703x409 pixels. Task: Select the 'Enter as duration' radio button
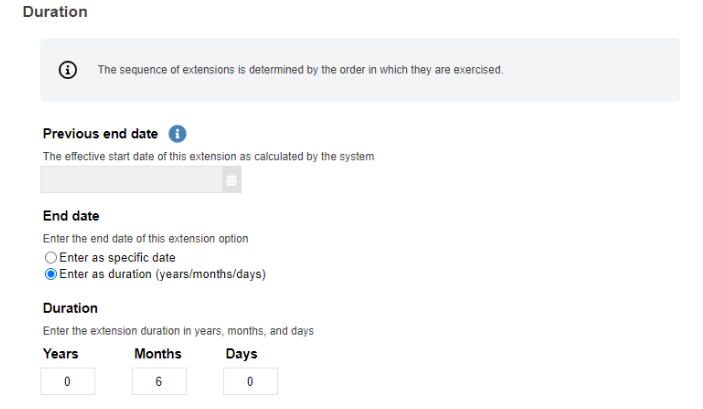coord(50,274)
